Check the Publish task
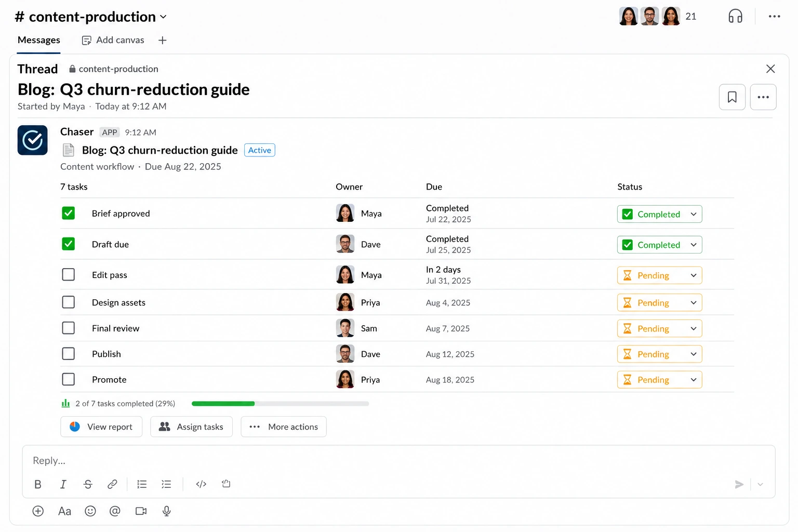The height and width of the screenshot is (532, 798). 68,354
